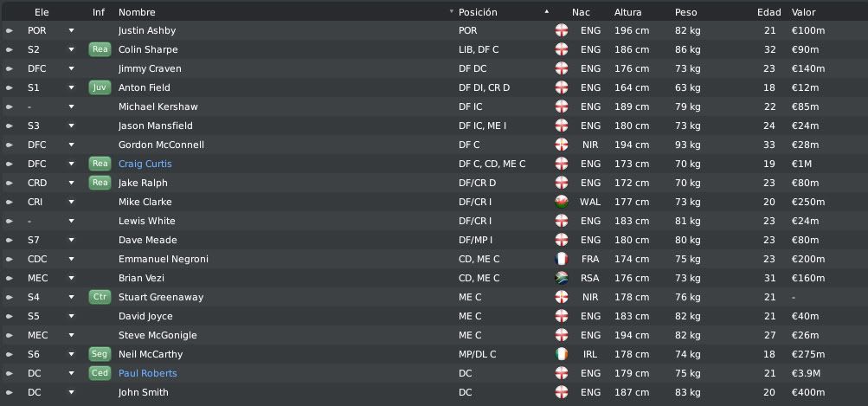Sort the table by the Valor column header
The width and height of the screenshot is (868, 406).
(x=803, y=12)
